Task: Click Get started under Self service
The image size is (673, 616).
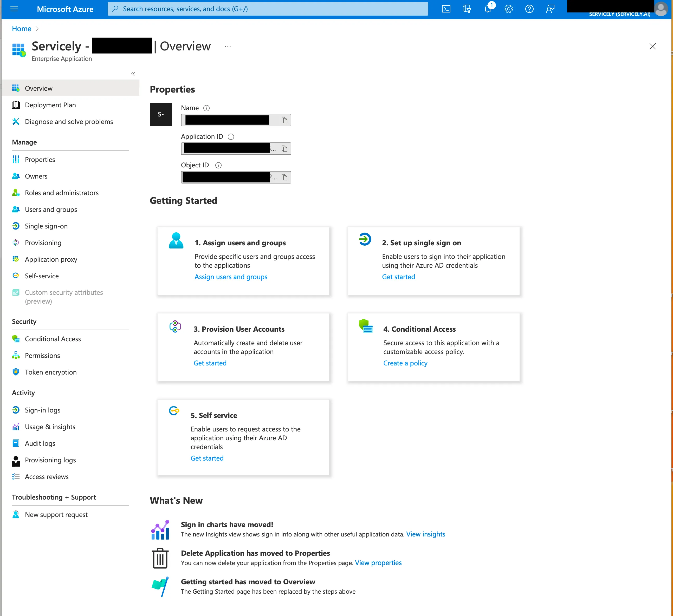Action: coord(207,458)
